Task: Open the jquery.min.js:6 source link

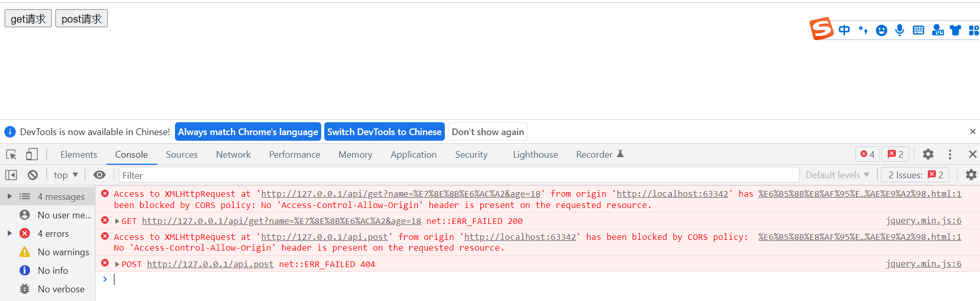Action: click(x=923, y=220)
